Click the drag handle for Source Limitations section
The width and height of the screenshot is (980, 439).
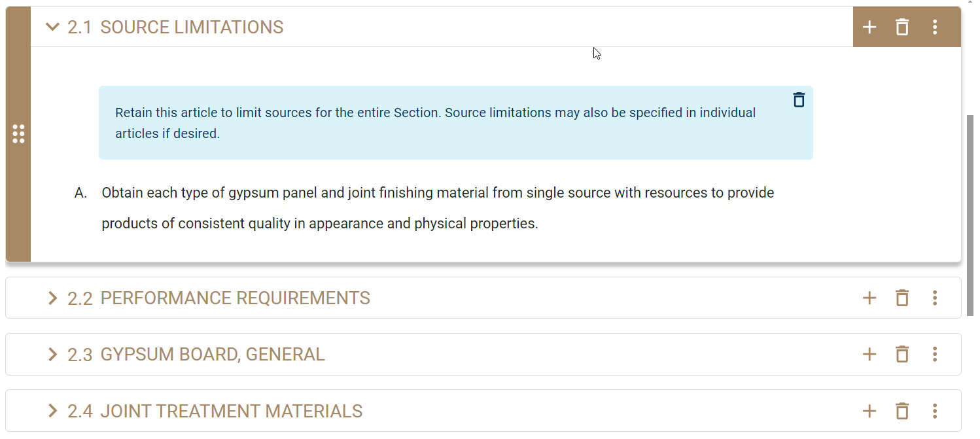(18, 133)
